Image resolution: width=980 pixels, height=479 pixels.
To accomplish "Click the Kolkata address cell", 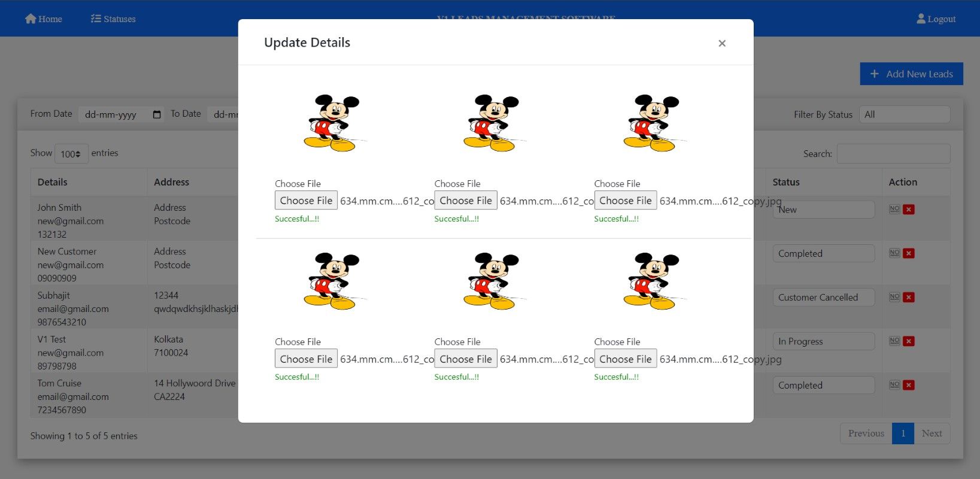I will [169, 339].
